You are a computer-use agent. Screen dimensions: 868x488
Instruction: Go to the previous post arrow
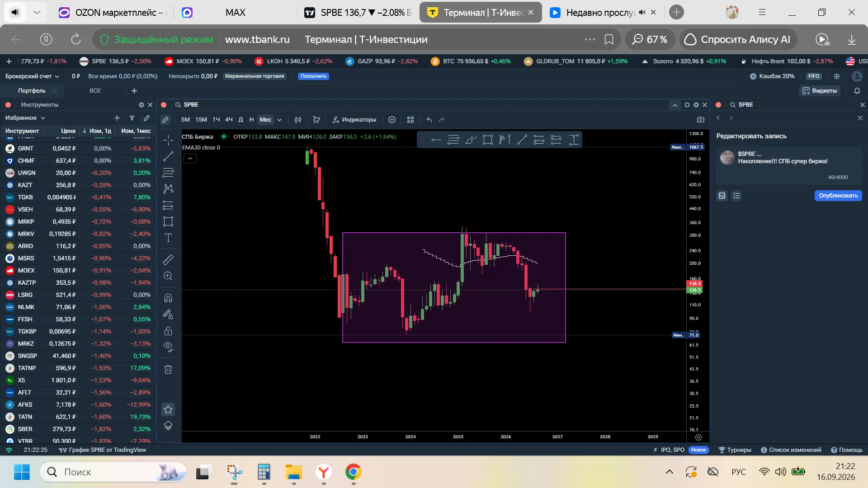point(718,118)
